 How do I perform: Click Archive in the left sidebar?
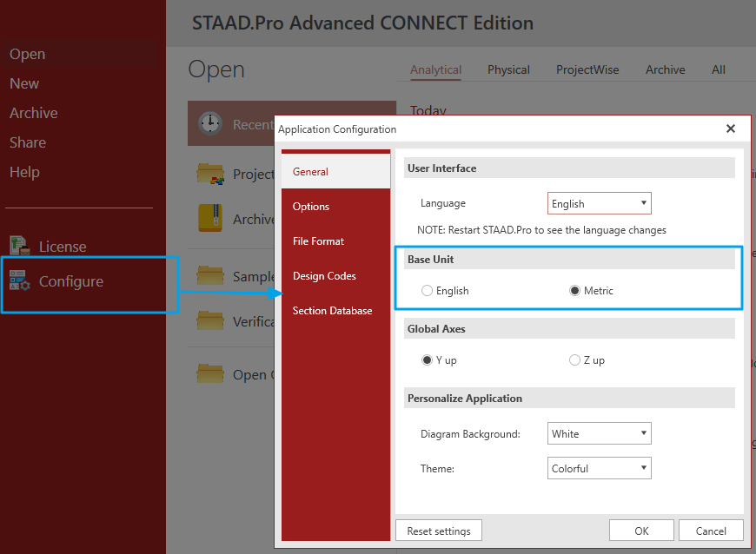34,113
